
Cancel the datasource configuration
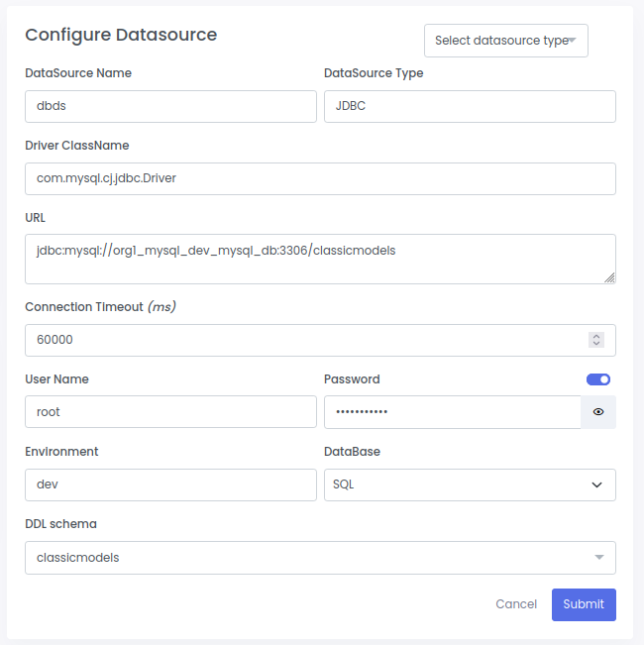coord(516,604)
